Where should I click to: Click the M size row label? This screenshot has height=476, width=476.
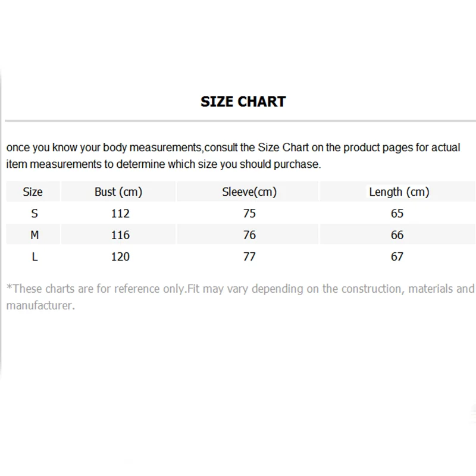click(35, 235)
